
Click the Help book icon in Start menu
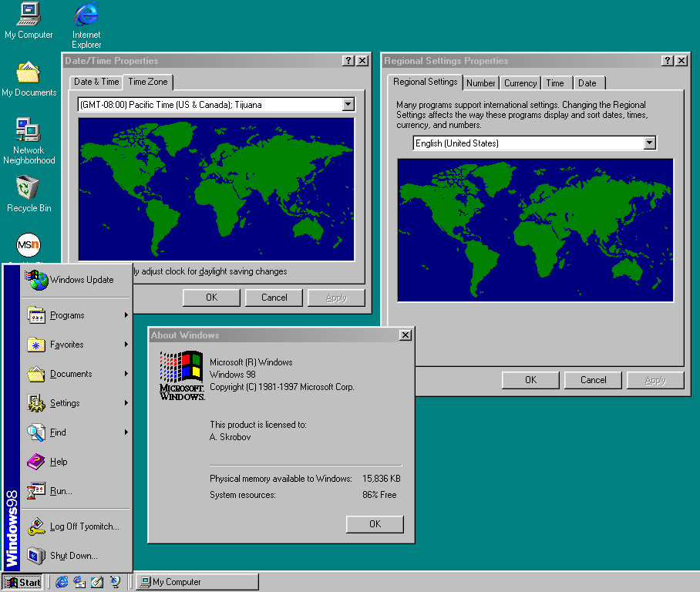pos(35,462)
